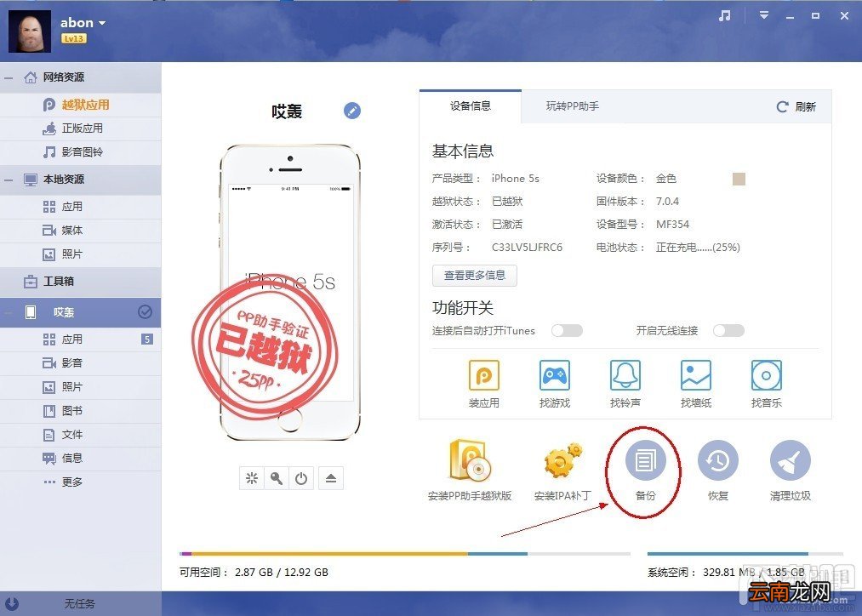Screen dimensions: 862x616
Task: Open 影音图铃 in the sidebar
Action: pos(80,151)
